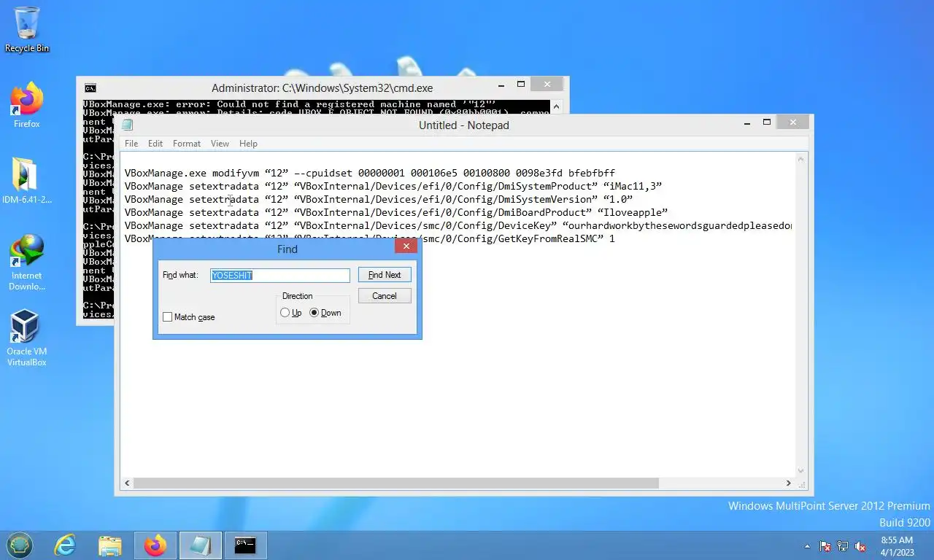This screenshot has width=934, height=560.
Task: Click the DmiSystemVersion line in Notepad
Action: tap(379, 199)
